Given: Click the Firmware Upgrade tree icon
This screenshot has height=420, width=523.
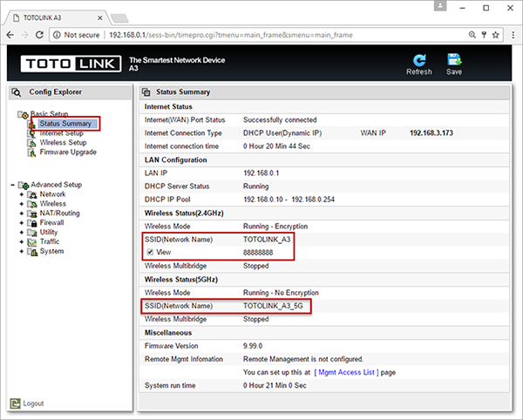Looking at the screenshot, I should [31, 152].
